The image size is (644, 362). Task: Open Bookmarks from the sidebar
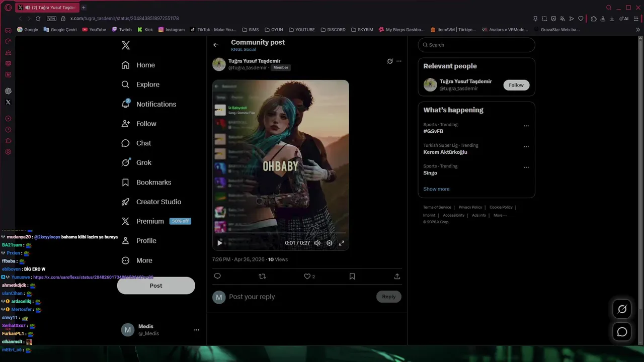146,182
